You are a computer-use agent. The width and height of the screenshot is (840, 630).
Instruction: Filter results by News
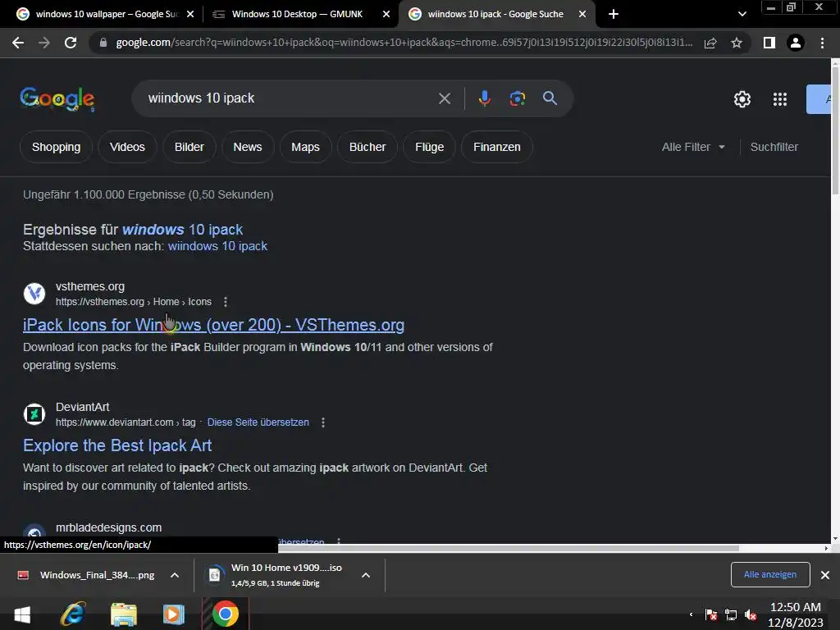248,147
